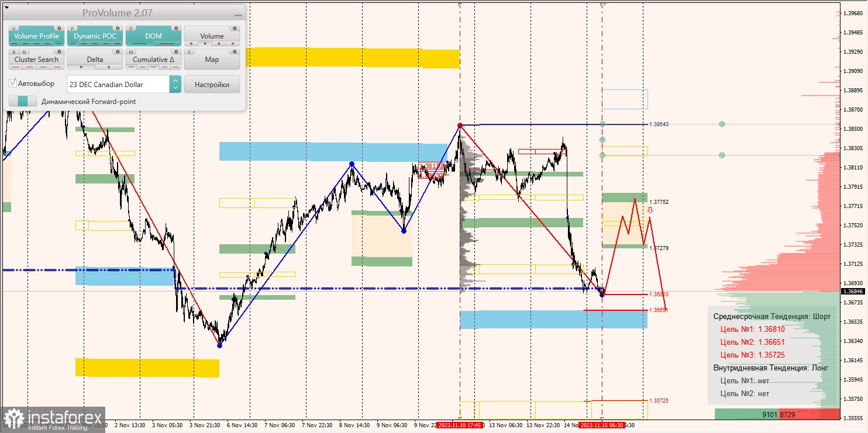868x433 pixels.
Task: Click the 1.35725 target line label
Action: coord(659,401)
